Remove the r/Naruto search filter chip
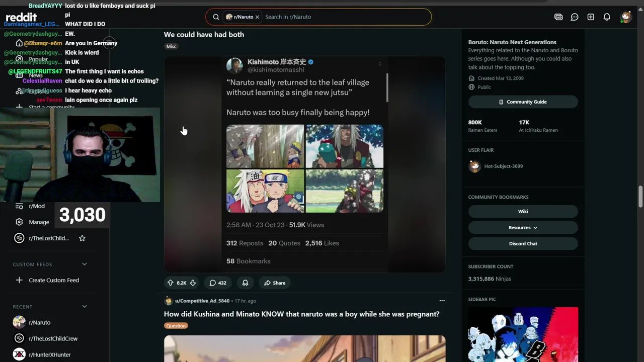Viewport: 644px width, 362px height. [257, 17]
